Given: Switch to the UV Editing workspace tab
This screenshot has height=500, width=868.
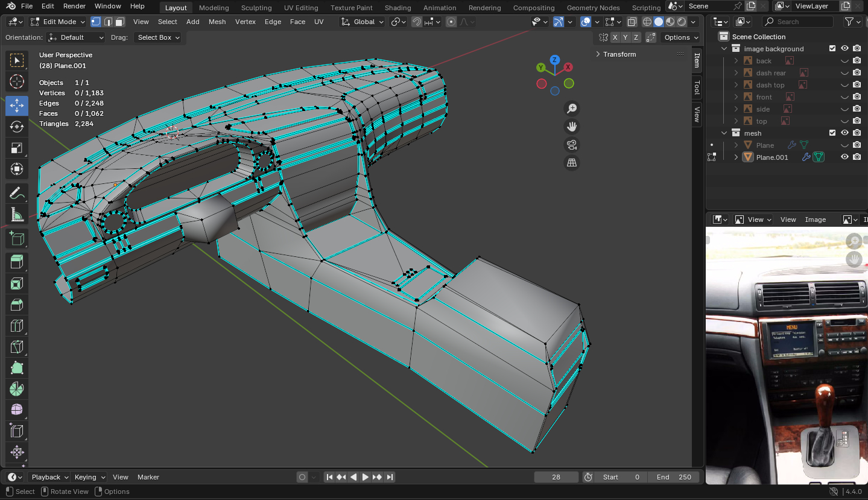Looking at the screenshot, I should pyautogui.click(x=301, y=8).
